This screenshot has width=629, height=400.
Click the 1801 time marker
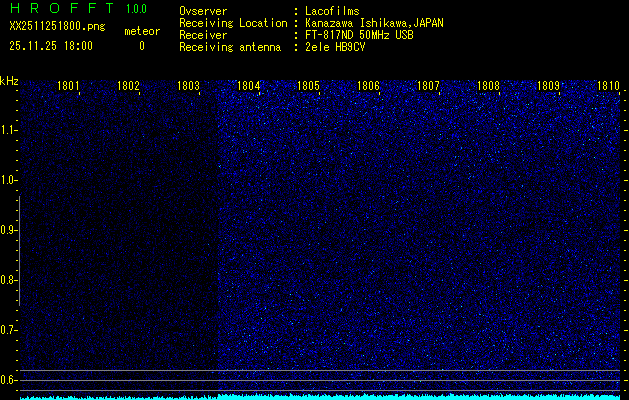click(x=69, y=87)
